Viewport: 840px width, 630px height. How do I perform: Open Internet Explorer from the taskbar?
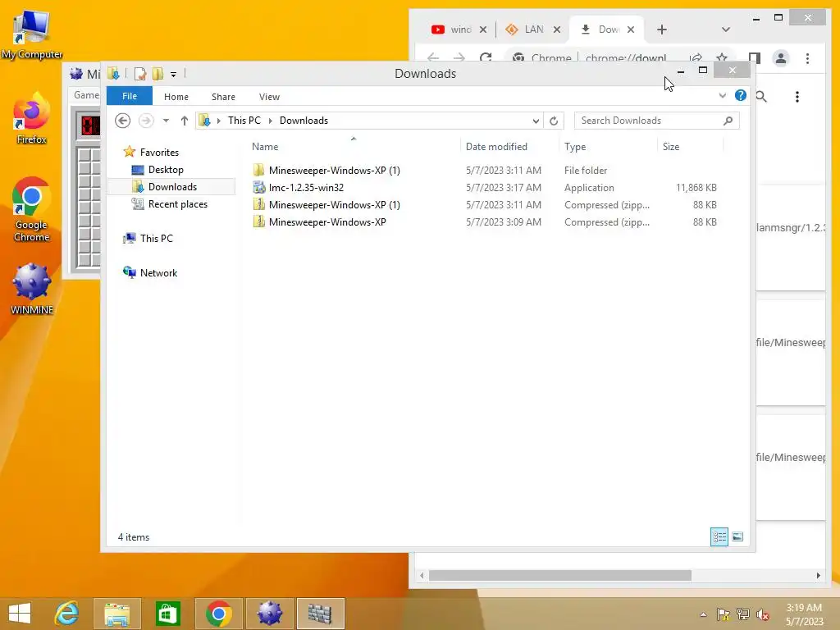click(x=67, y=613)
